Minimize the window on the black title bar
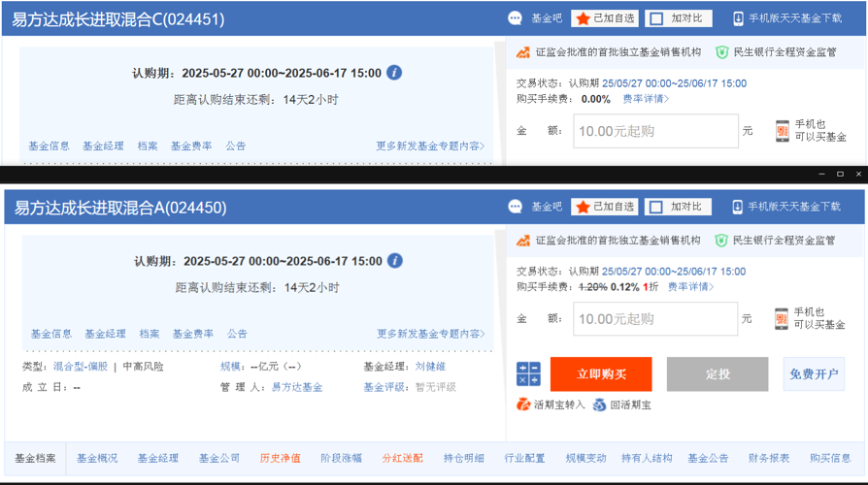Screen dimensions: 868x485 (821, 174)
